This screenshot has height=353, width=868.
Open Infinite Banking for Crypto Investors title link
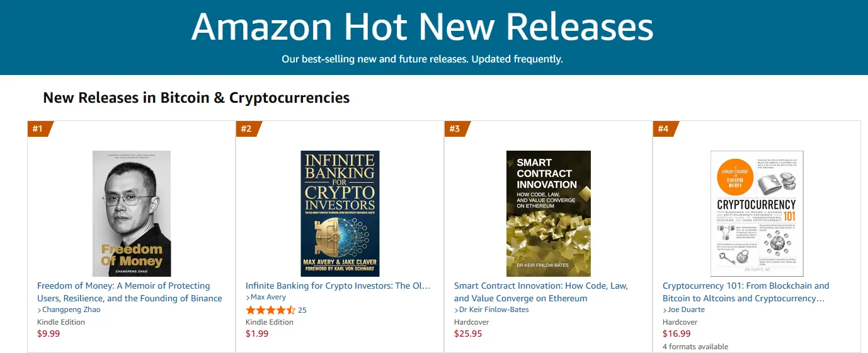[x=338, y=286]
